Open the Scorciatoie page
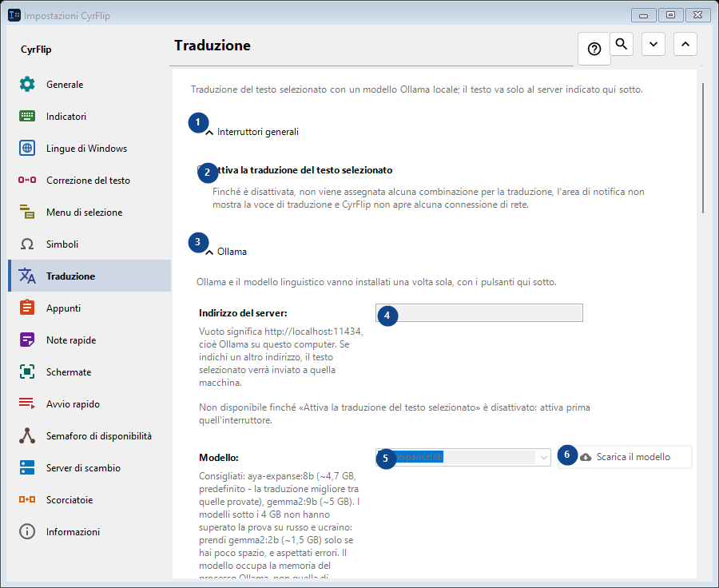719x588 pixels. click(x=89, y=499)
